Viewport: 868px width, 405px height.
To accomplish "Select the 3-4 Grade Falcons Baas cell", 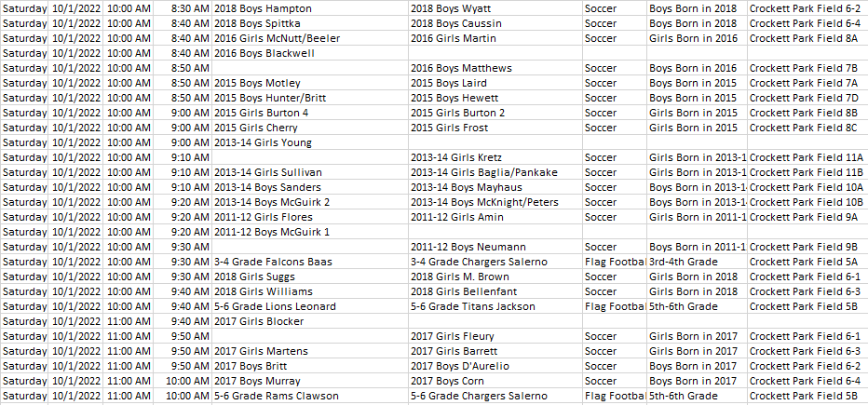I will click(x=273, y=262).
